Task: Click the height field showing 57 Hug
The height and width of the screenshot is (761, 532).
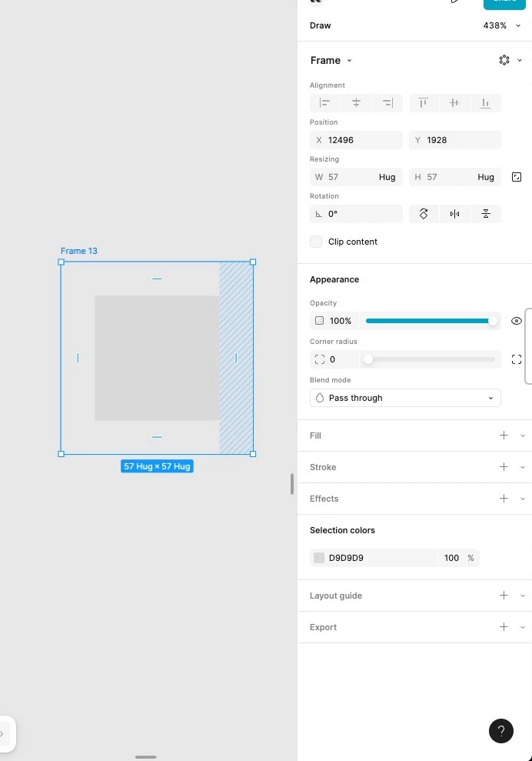Action: [x=455, y=177]
